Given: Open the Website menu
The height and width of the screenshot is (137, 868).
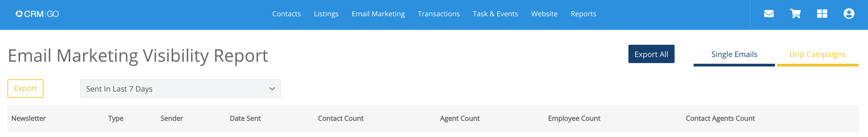Looking at the screenshot, I should tap(544, 14).
